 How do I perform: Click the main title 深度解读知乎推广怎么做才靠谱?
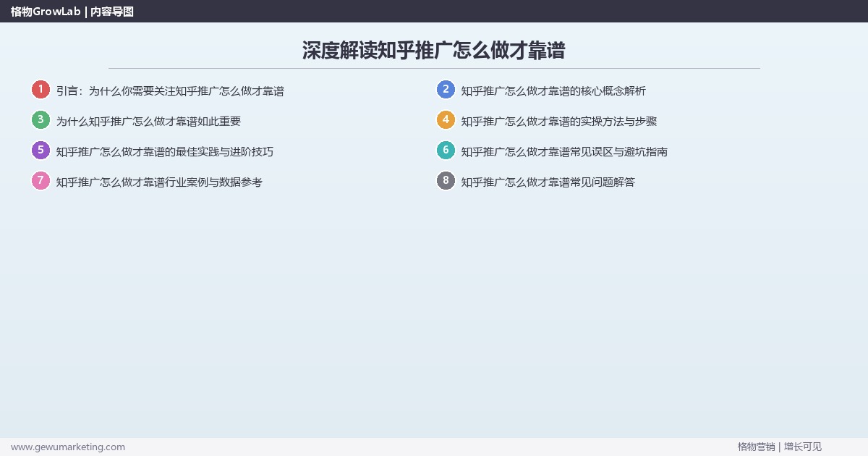[x=434, y=51]
